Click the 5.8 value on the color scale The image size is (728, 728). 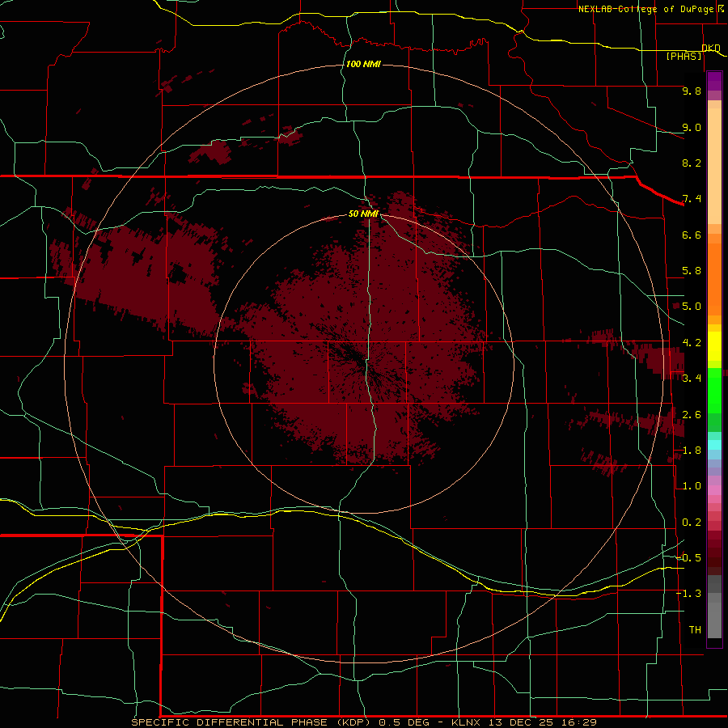click(692, 271)
